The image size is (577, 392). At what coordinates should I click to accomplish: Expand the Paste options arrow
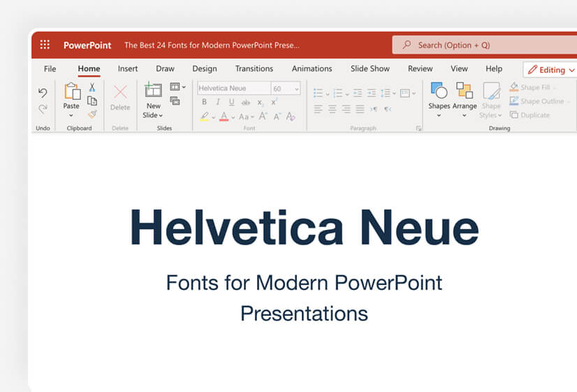(71, 115)
